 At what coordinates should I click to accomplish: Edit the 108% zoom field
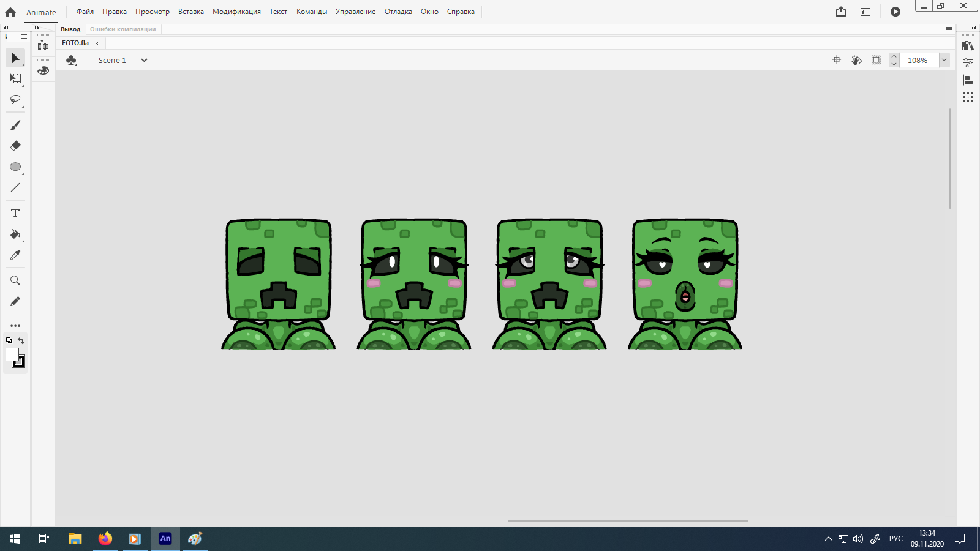pyautogui.click(x=919, y=60)
